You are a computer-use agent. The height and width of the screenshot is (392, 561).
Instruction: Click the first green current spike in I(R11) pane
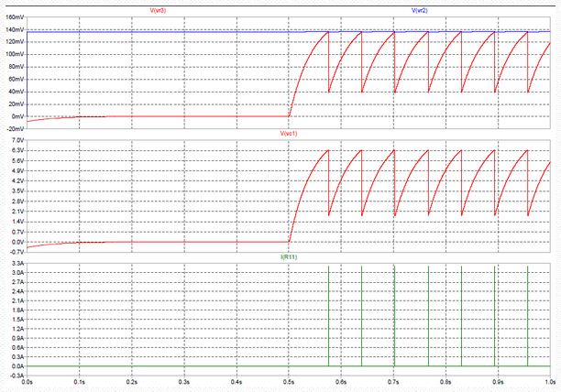click(328, 316)
